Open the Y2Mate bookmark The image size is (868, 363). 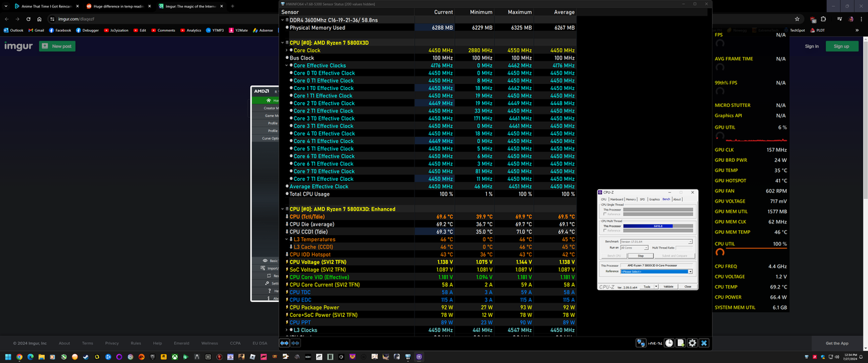tap(238, 30)
